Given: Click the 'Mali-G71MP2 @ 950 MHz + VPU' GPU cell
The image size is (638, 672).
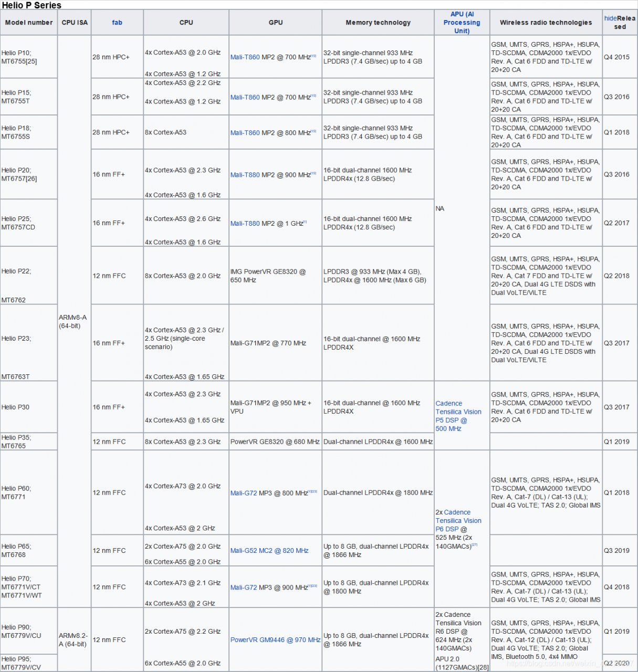Looking at the screenshot, I should coord(275,407).
